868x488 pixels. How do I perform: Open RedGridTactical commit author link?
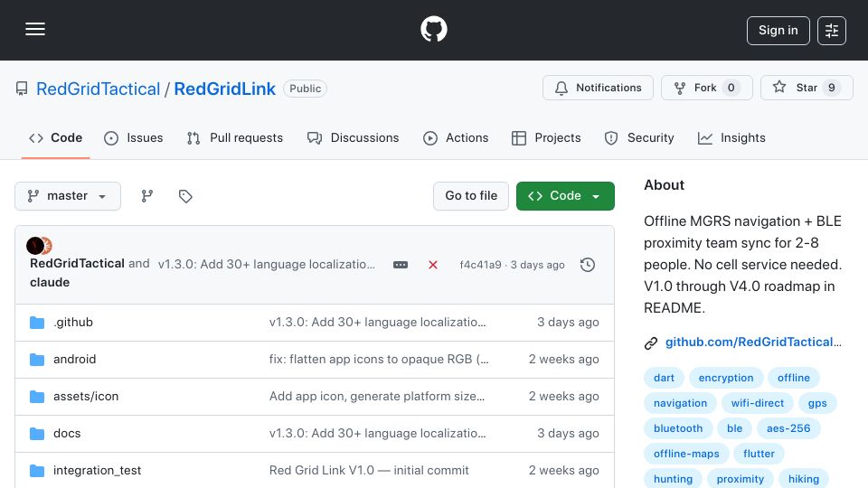click(x=77, y=263)
